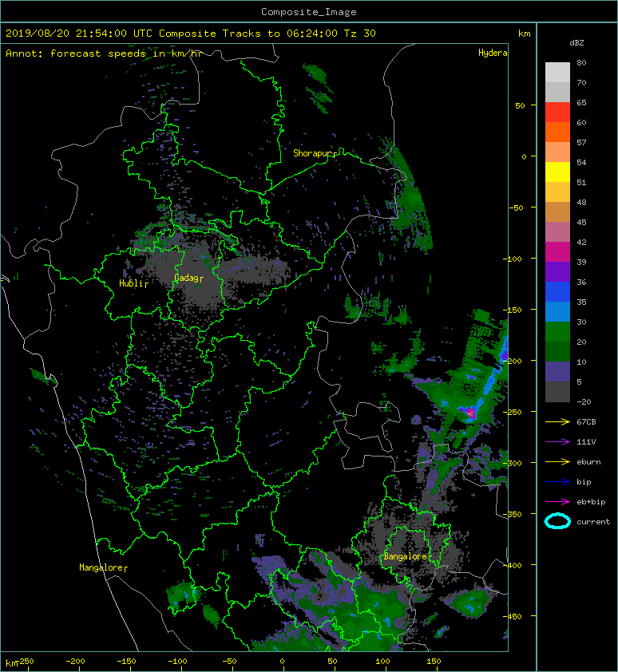618x672 pixels.
Task: Click the -200 tick on horizontal km axis
Action: (x=76, y=662)
